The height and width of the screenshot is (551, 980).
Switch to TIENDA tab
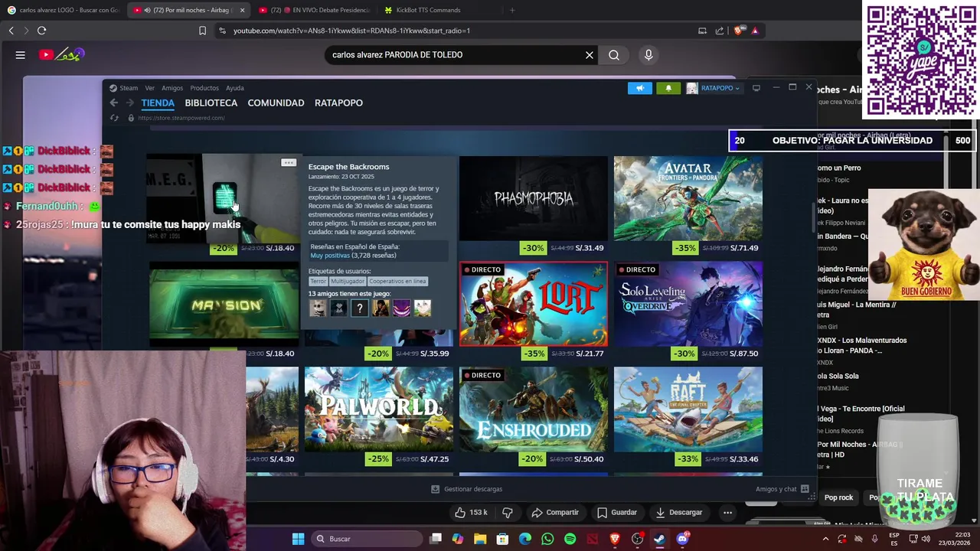[158, 103]
